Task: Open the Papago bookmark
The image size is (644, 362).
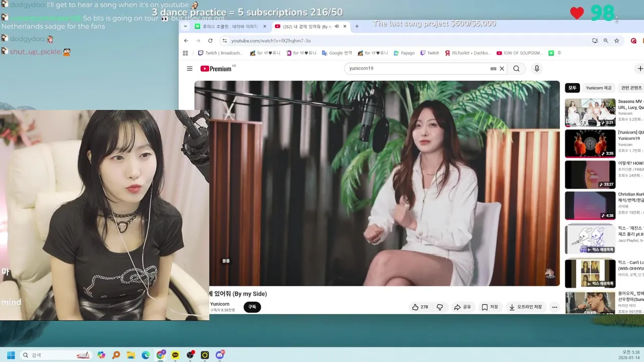Action: click(404, 53)
